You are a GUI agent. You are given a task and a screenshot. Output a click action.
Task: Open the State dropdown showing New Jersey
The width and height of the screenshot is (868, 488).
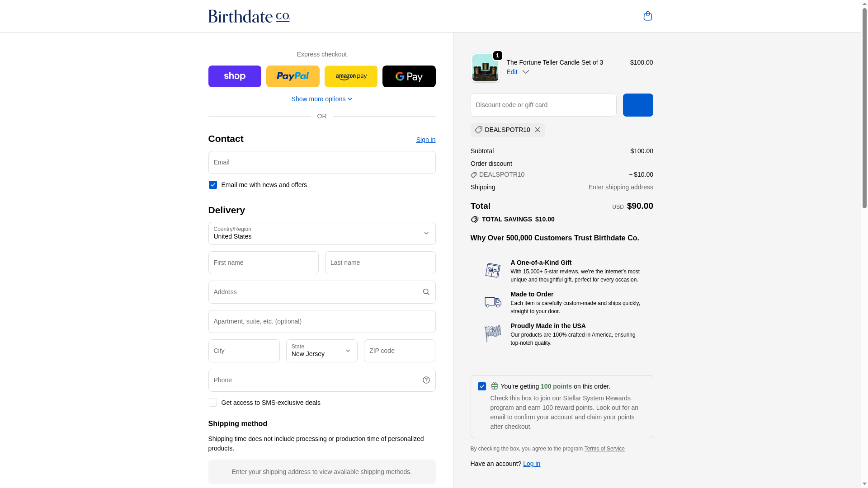[x=321, y=351]
